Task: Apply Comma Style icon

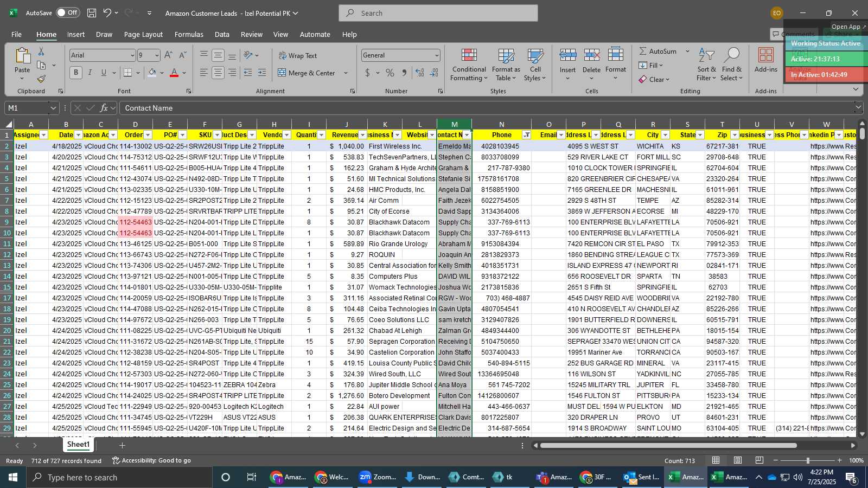Action: point(404,73)
